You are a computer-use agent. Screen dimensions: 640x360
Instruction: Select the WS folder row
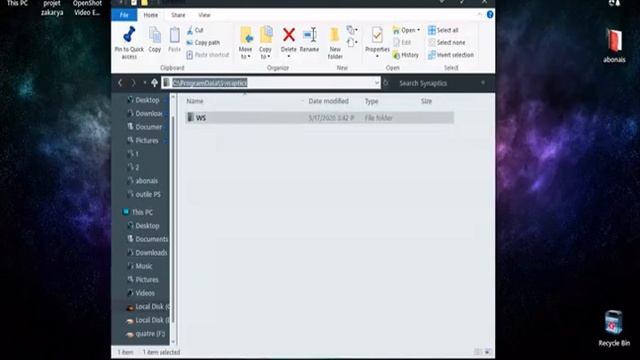(319, 118)
